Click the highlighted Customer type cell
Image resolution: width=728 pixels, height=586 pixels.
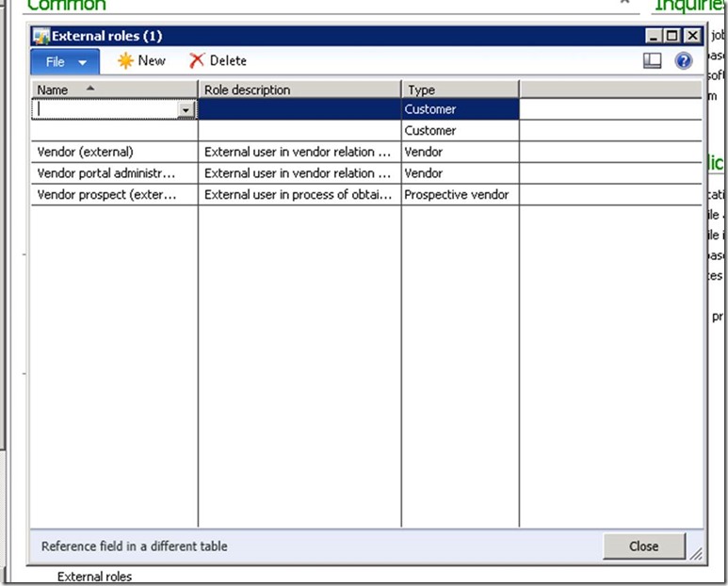pyautogui.click(x=460, y=109)
